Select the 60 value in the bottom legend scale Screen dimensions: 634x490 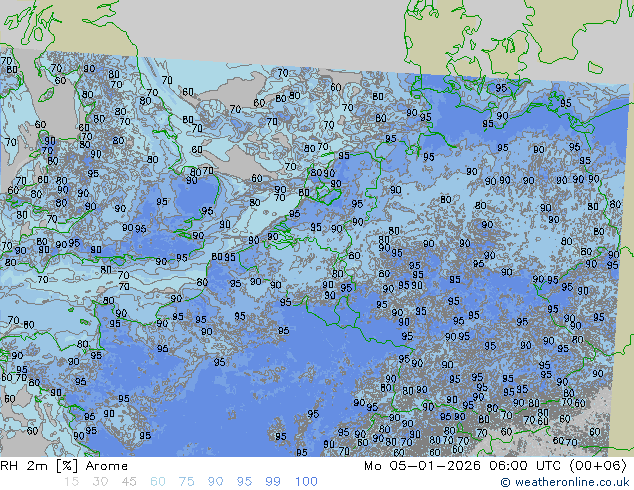coord(158,482)
